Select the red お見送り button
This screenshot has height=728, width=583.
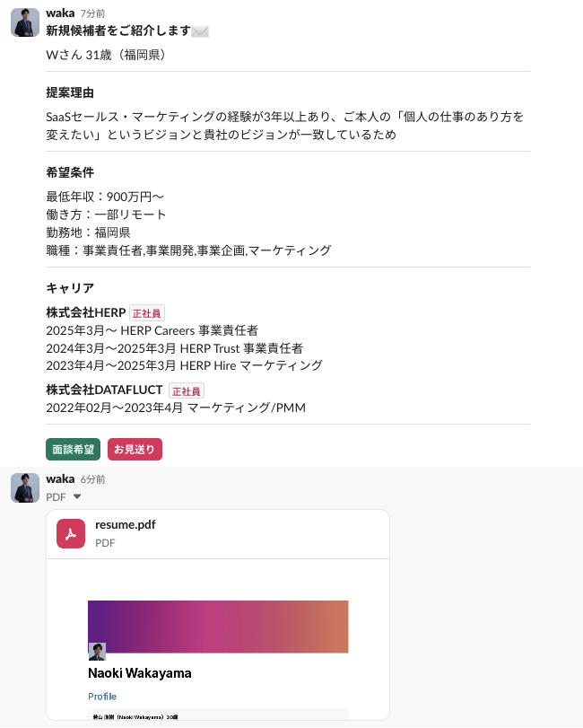coord(135,450)
